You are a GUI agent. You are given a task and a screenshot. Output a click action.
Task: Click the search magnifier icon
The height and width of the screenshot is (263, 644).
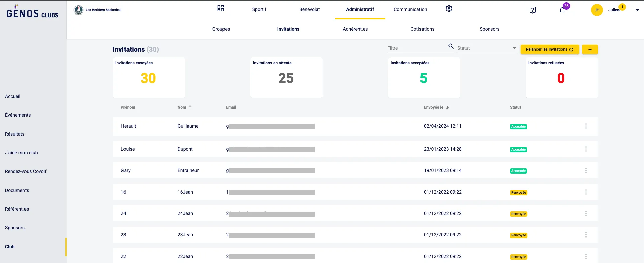(451, 46)
